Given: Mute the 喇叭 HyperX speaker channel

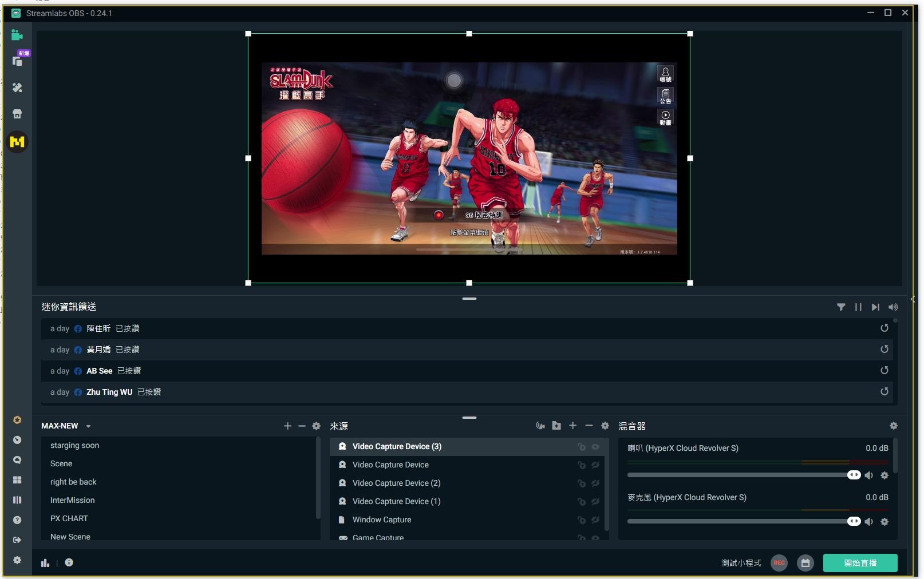Looking at the screenshot, I should (869, 475).
